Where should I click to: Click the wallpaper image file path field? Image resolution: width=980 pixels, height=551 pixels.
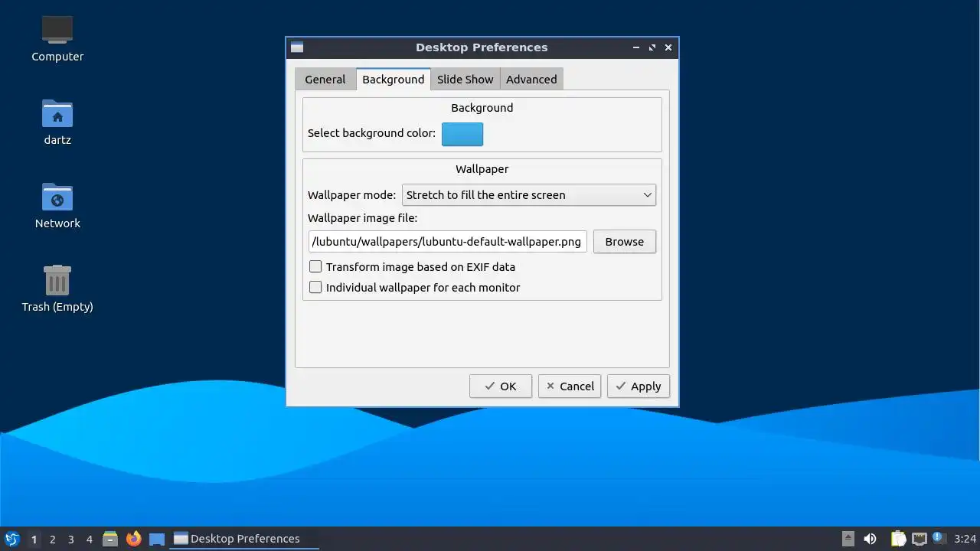tap(448, 242)
